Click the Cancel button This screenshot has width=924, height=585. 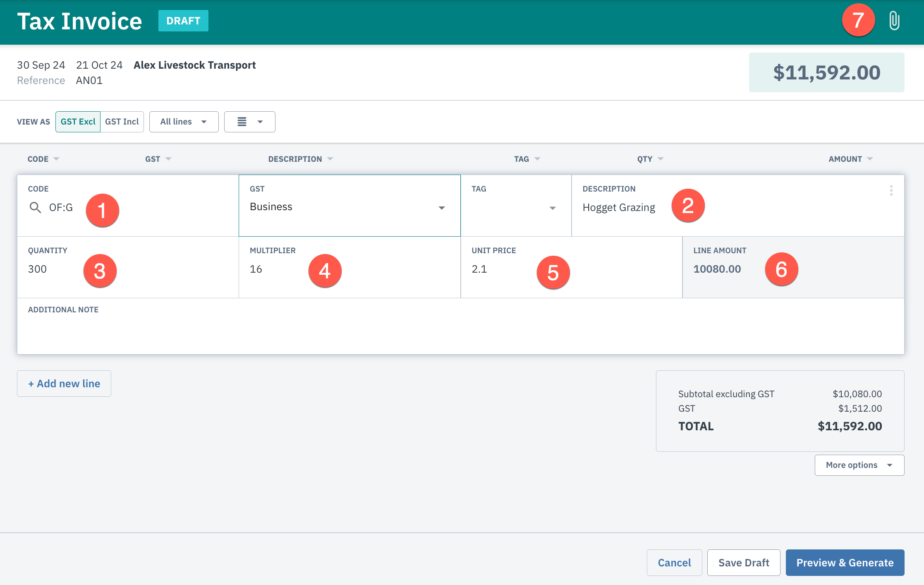[674, 562]
